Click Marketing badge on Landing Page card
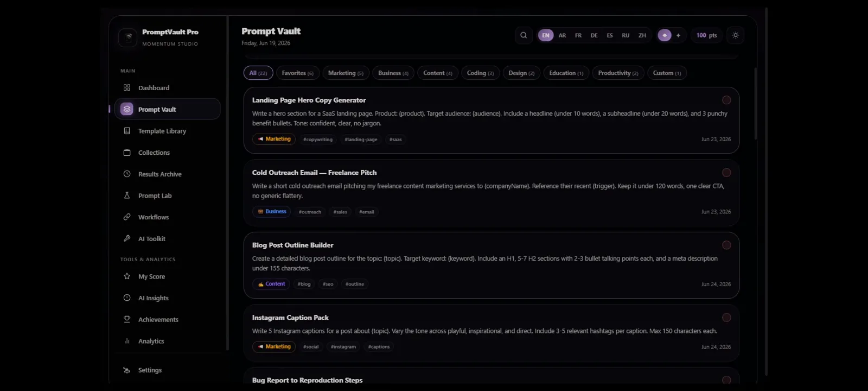Screen dimensions: 868x391 274,139
